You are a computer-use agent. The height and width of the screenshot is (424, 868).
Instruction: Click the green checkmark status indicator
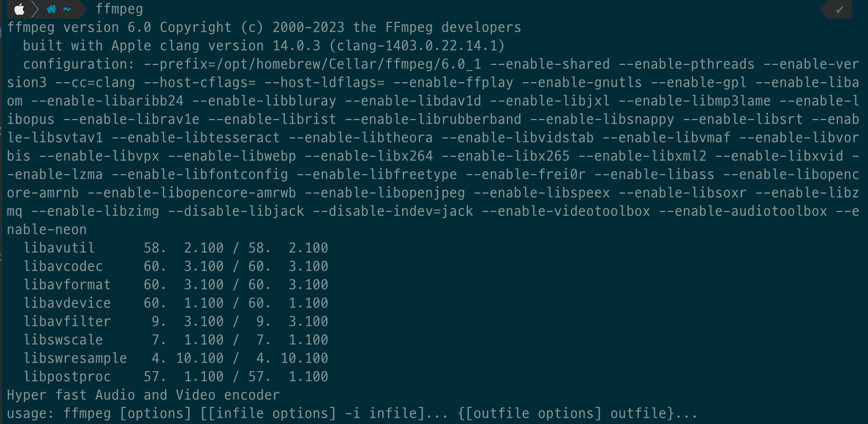pyautogui.click(x=839, y=9)
